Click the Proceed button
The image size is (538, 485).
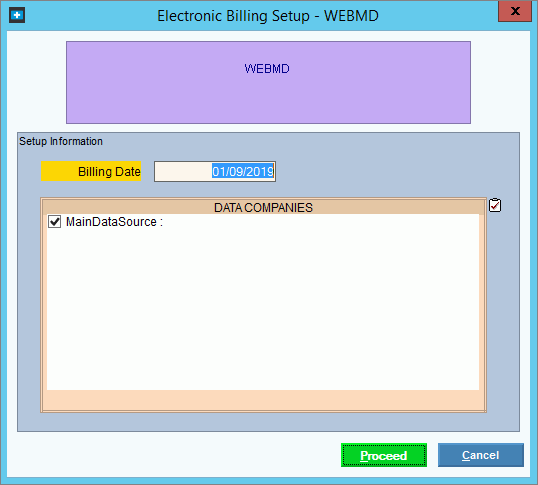tap(384, 455)
